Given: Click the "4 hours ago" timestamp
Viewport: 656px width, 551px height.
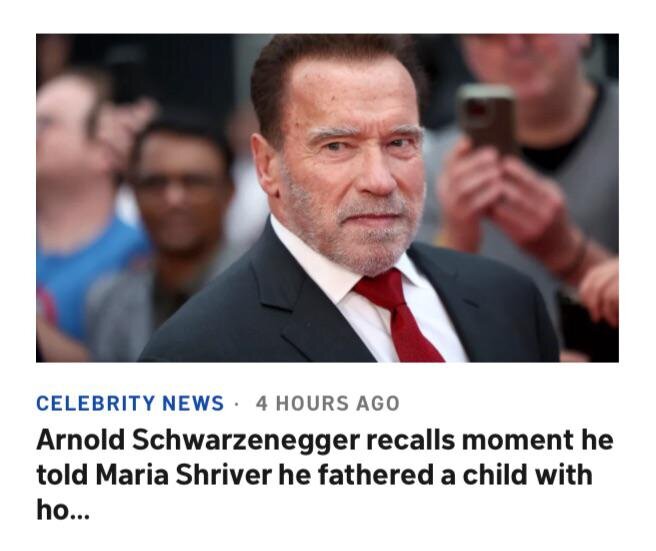Looking at the screenshot, I should click(x=327, y=403).
